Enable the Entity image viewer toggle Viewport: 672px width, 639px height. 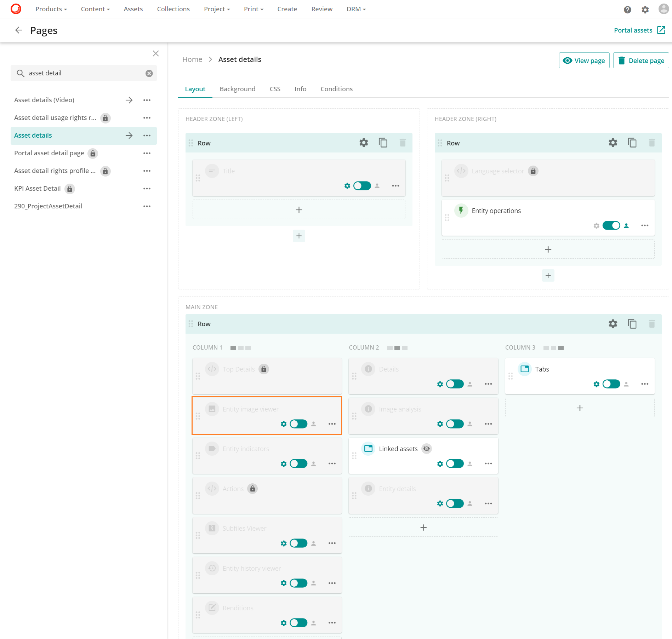[298, 424]
